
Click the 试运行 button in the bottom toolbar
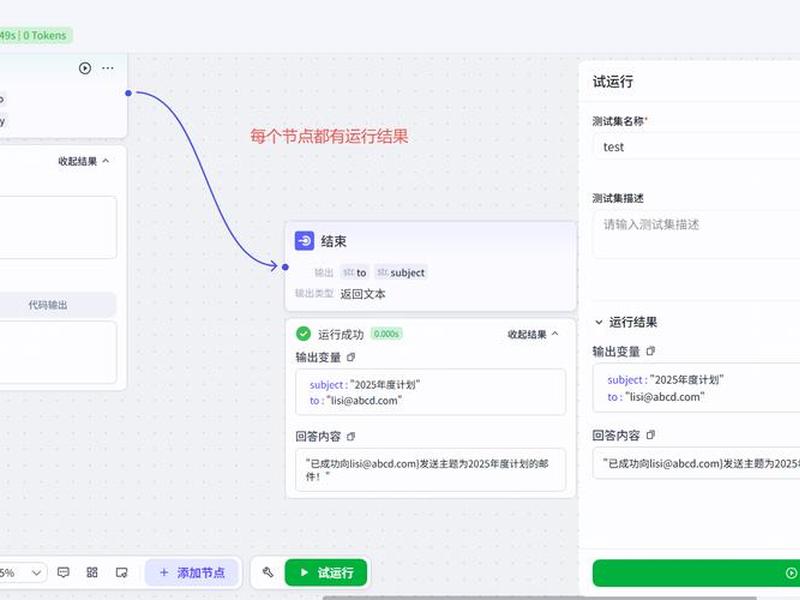pyautogui.click(x=326, y=572)
